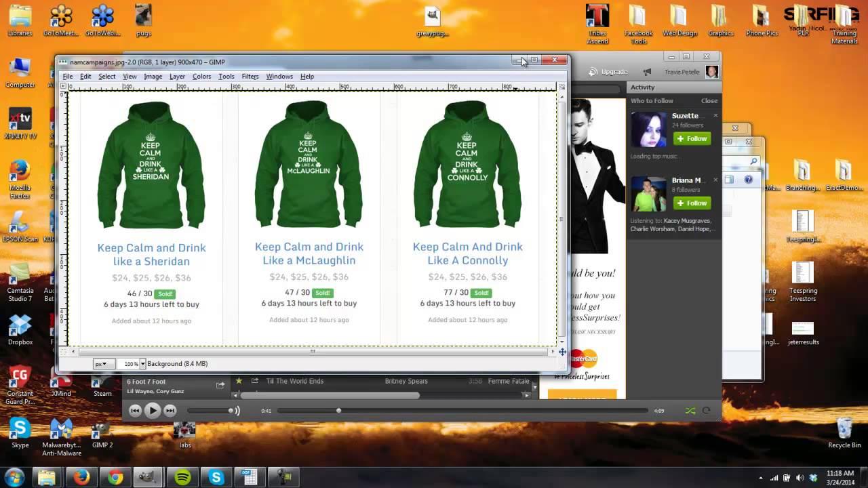Click GIMP's image navigation cross icon
This screenshot has height=488, width=868.
point(562,352)
